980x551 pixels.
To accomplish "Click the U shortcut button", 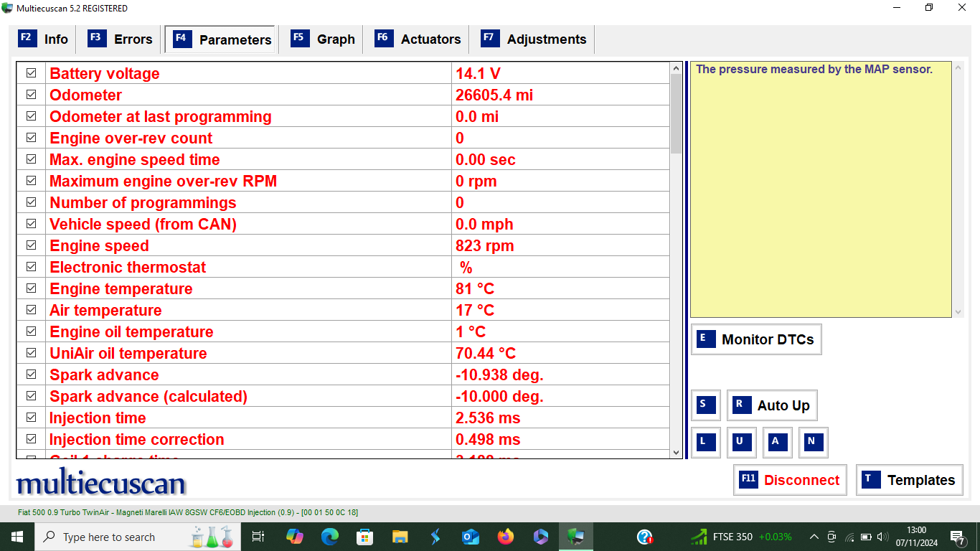I will point(742,443).
